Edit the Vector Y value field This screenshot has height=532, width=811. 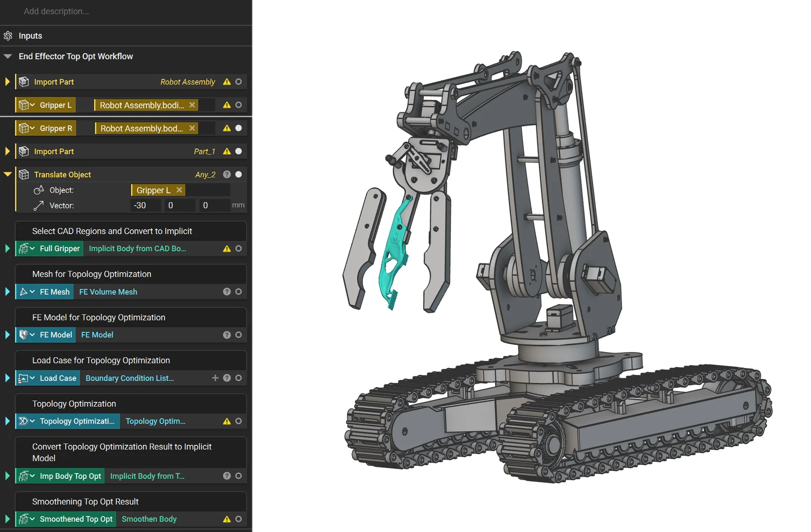[x=180, y=205]
